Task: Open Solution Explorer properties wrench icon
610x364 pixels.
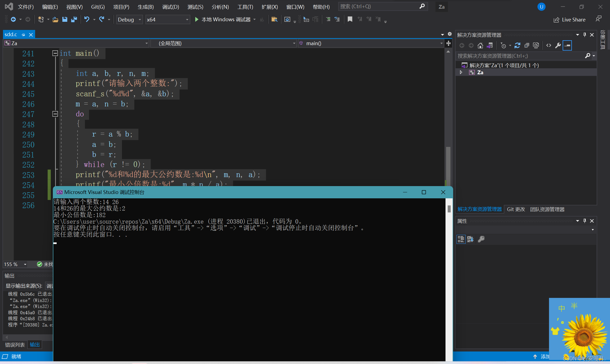Action: click(x=558, y=45)
